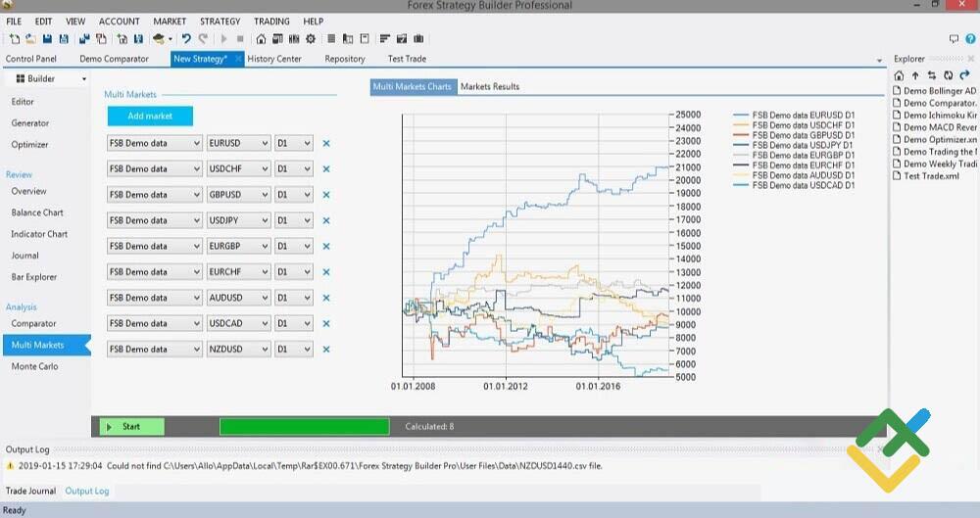Open the FILE menu
The width and height of the screenshot is (980, 518).
(14, 22)
